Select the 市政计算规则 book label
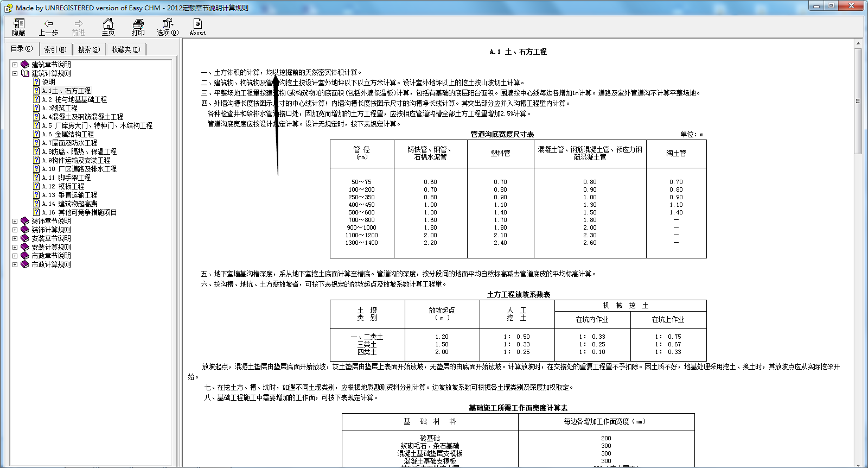This screenshot has height=468, width=868. [x=51, y=264]
